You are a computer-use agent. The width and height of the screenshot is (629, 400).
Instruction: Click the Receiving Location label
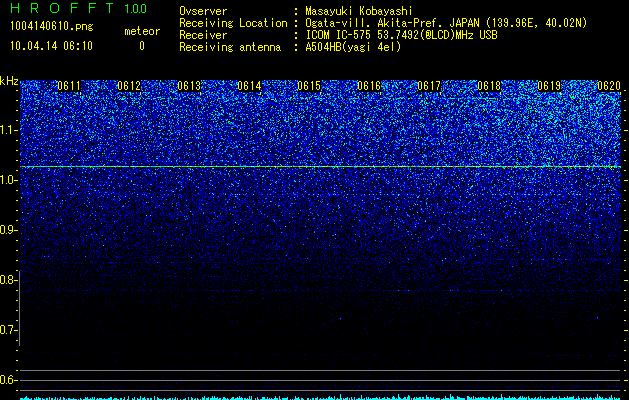[233, 23]
